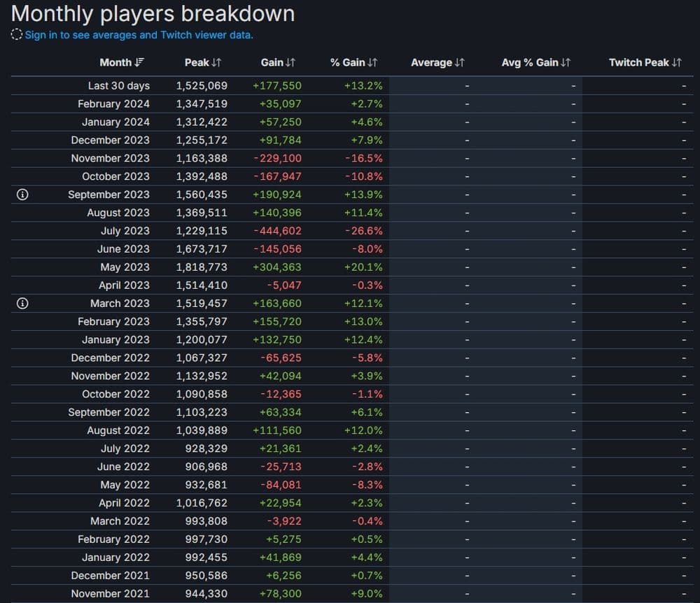Click the sort arrows on the Average column
700x603 pixels.
point(457,62)
